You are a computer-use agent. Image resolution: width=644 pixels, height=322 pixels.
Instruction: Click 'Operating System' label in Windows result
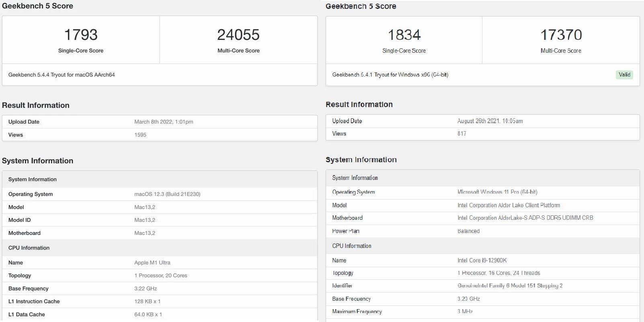click(x=353, y=192)
